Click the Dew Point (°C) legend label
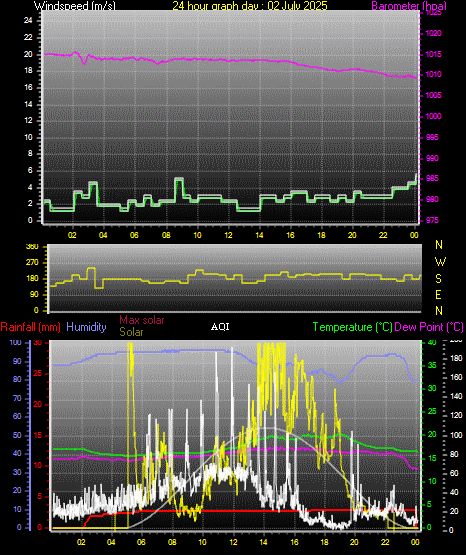This screenshot has height=555, width=466. point(429,327)
